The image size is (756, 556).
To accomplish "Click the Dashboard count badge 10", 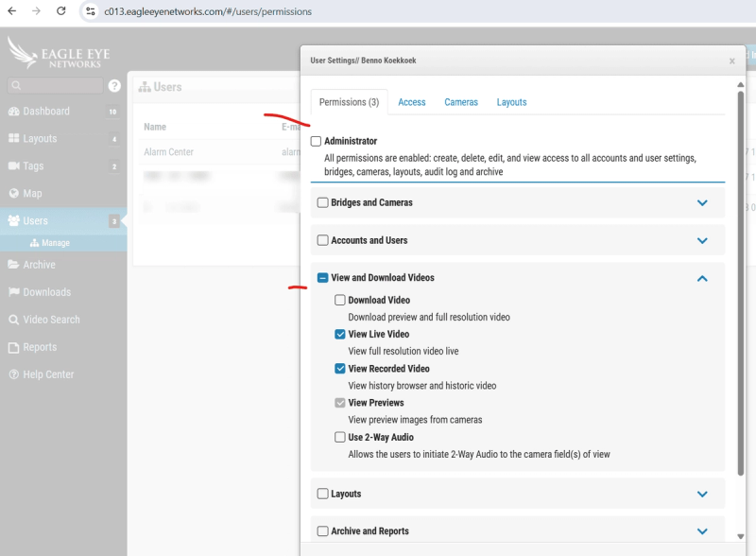I will point(112,112).
